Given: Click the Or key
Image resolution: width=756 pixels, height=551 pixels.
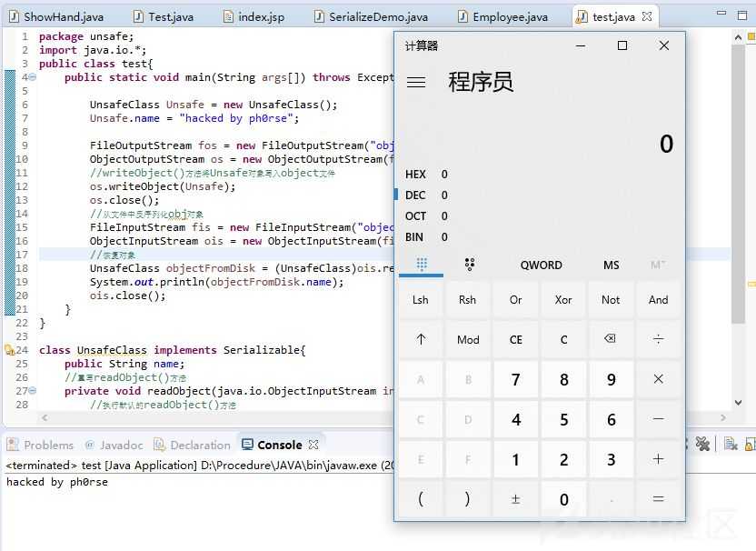Looking at the screenshot, I should tap(515, 300).
